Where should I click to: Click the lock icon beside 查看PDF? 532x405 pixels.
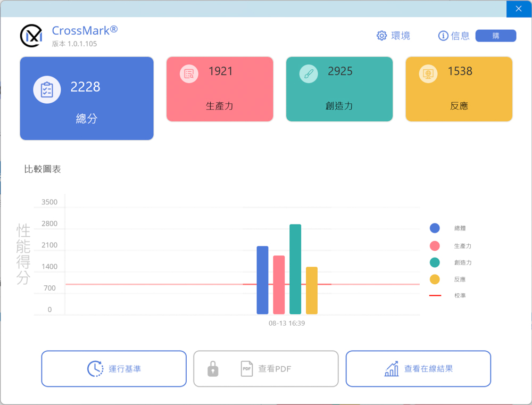[213, 369]
